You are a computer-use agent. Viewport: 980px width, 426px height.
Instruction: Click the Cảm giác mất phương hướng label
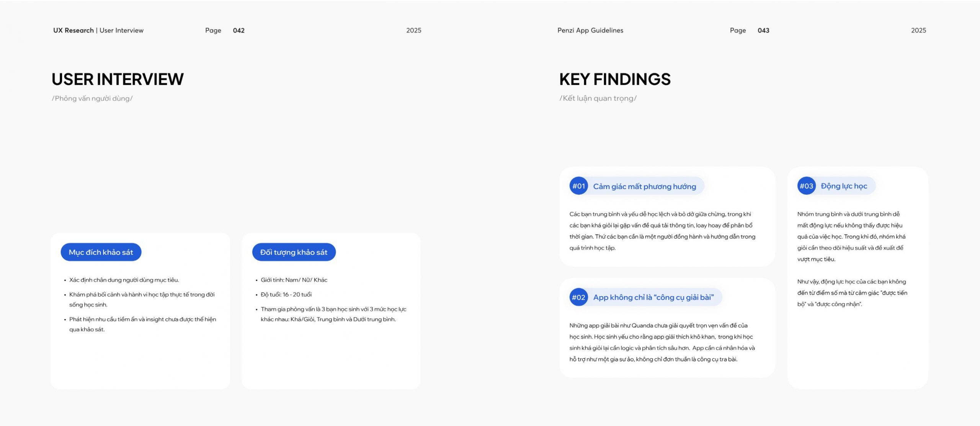pos(644,186)
